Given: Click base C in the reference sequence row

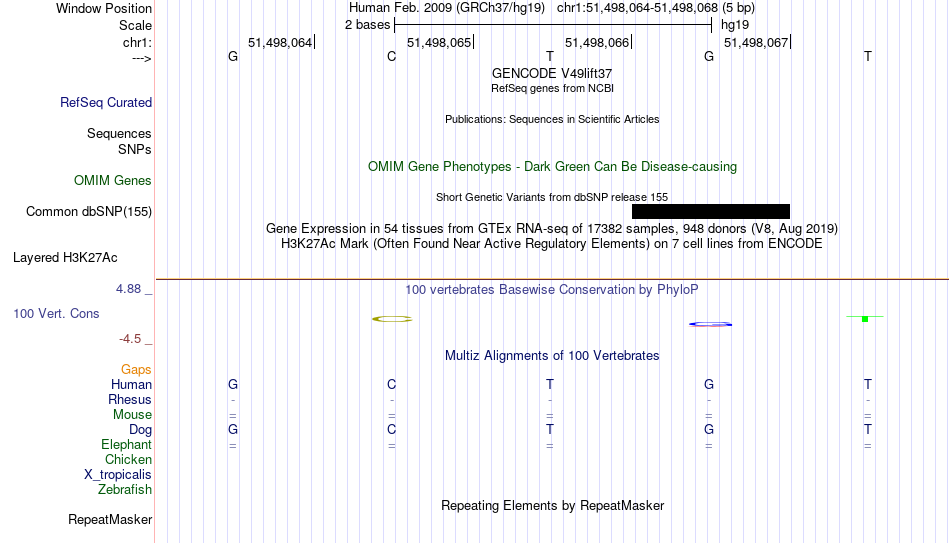Looking at the screenshot, I should 391,56.
